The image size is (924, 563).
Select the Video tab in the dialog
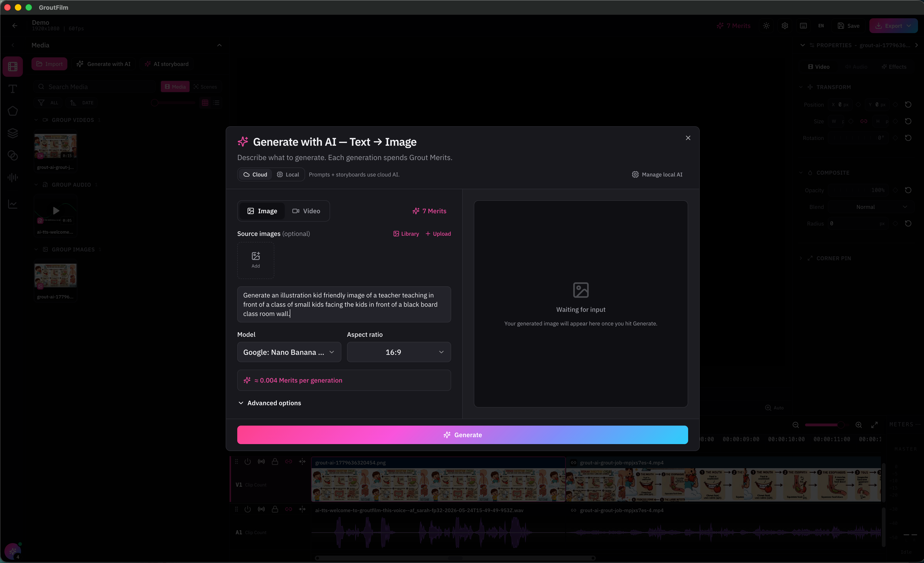tap(306, 211)
